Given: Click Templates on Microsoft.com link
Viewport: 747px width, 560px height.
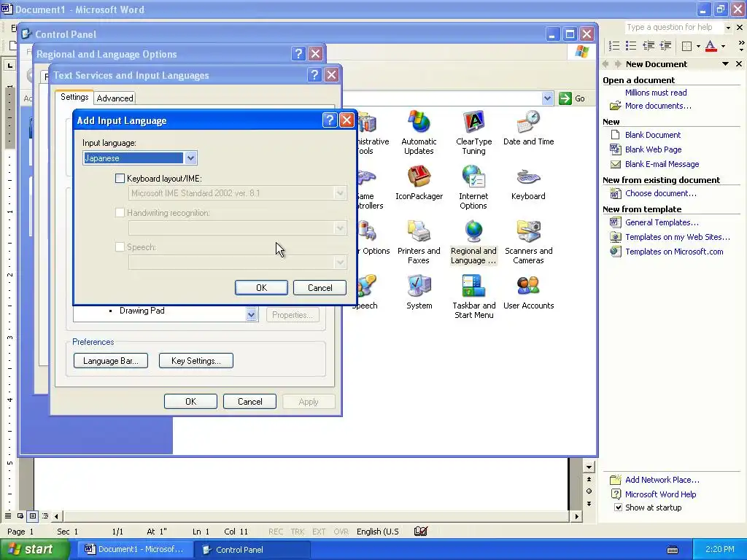Looking at the screenshot, I should click(673, 252).
